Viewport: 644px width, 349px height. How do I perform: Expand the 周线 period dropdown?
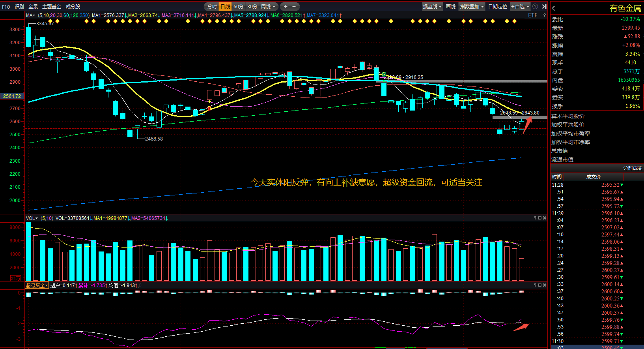point(268,7)
